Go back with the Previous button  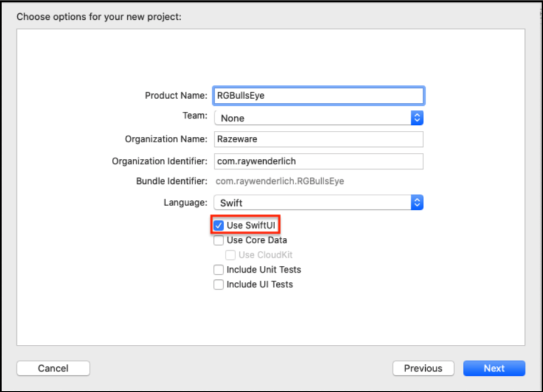(423, 368)
